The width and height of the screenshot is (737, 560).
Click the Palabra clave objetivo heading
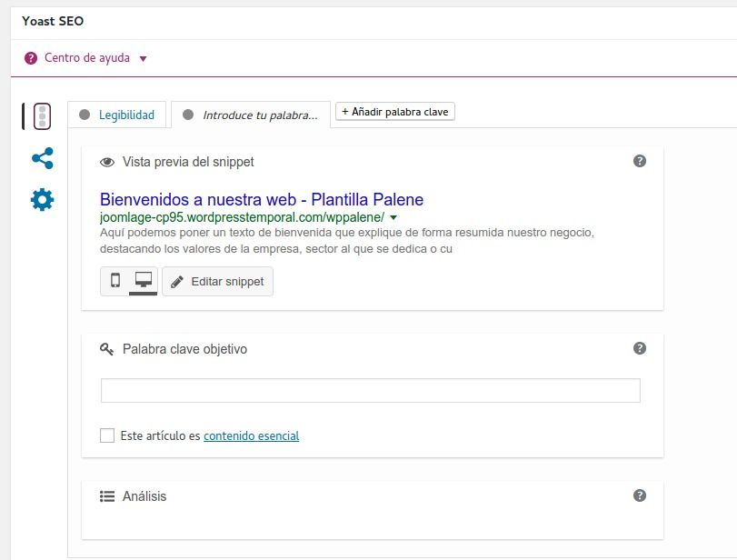tap(184, 349)
